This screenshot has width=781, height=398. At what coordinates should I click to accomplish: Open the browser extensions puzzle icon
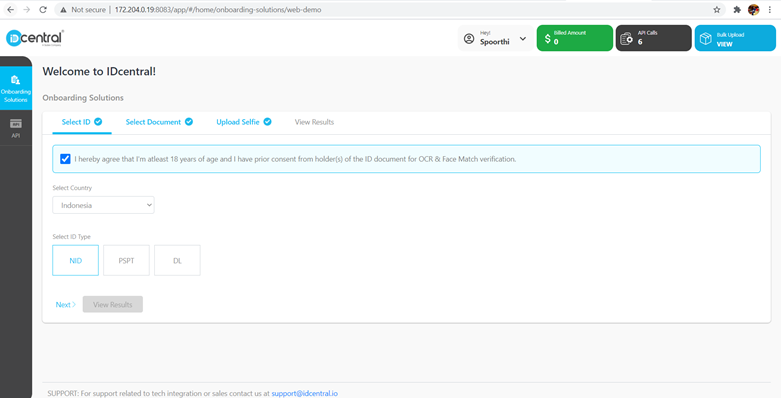(x=737, y=9)
